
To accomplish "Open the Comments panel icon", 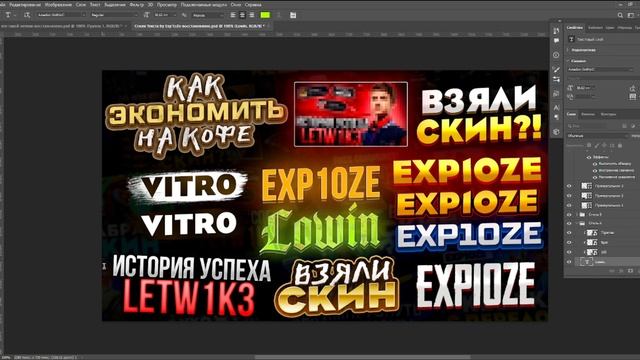I will point(556,41).
